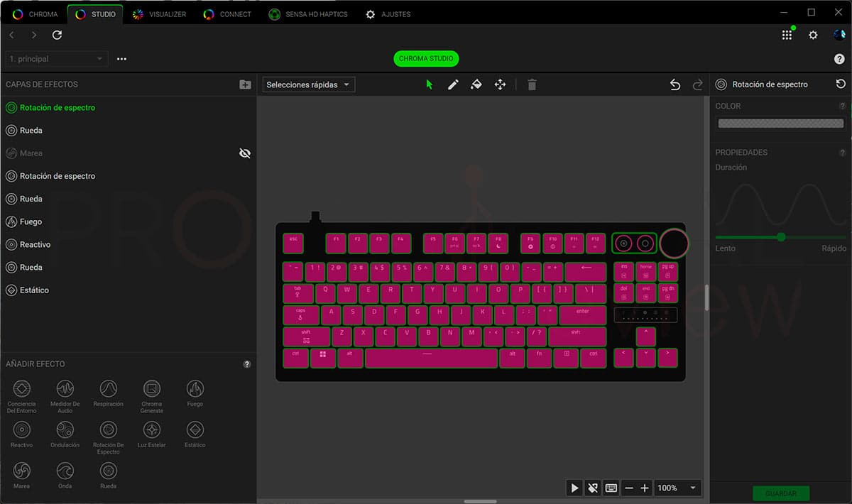
Task: Add the Respiración effect
Action: click(x=108, y=393)
